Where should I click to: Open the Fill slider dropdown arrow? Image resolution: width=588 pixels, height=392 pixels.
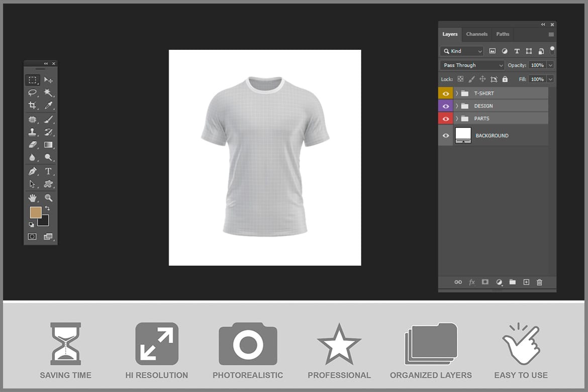[550, 79]
